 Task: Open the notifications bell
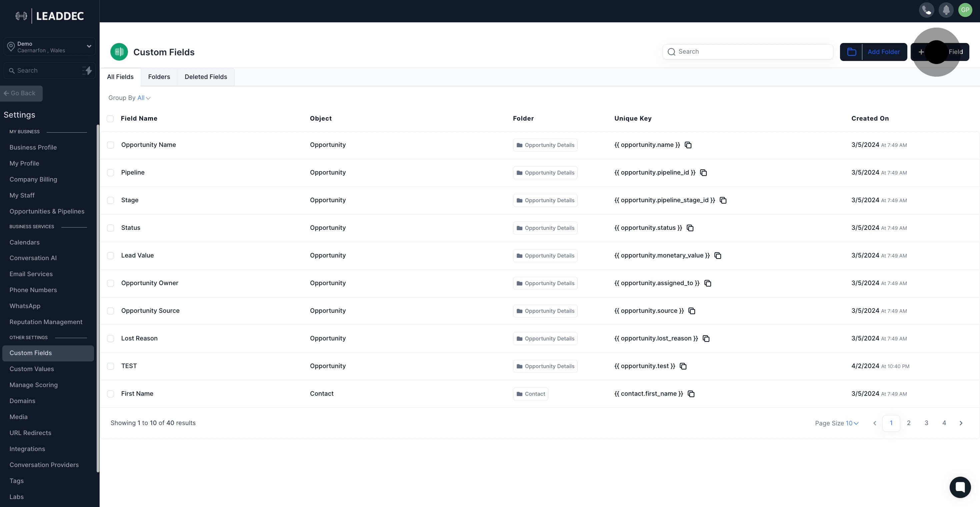tap(946, 10)
